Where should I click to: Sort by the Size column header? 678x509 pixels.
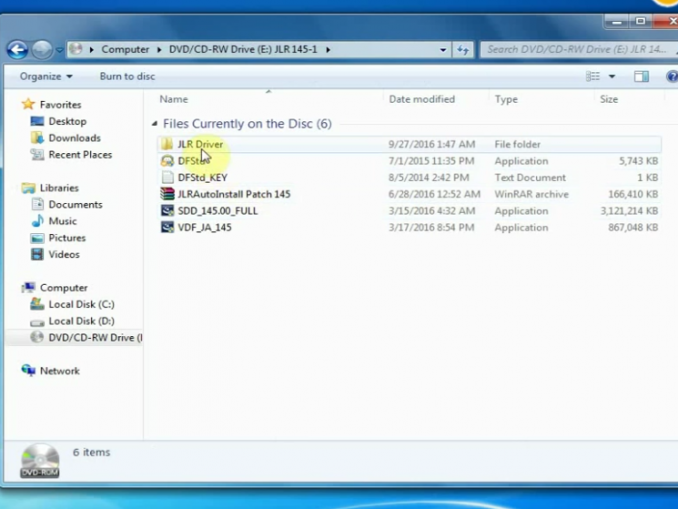tap(608, 99)
